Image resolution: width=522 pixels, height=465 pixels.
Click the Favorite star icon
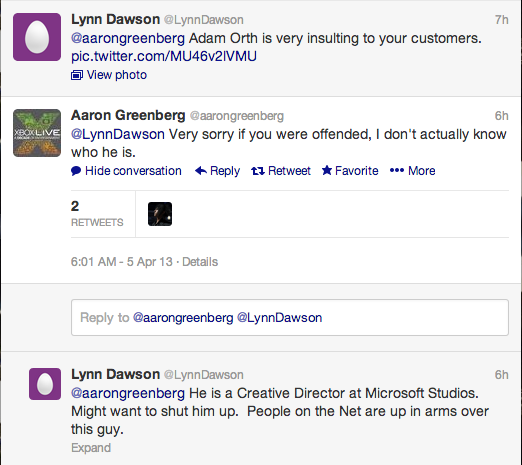click(327, 170)
